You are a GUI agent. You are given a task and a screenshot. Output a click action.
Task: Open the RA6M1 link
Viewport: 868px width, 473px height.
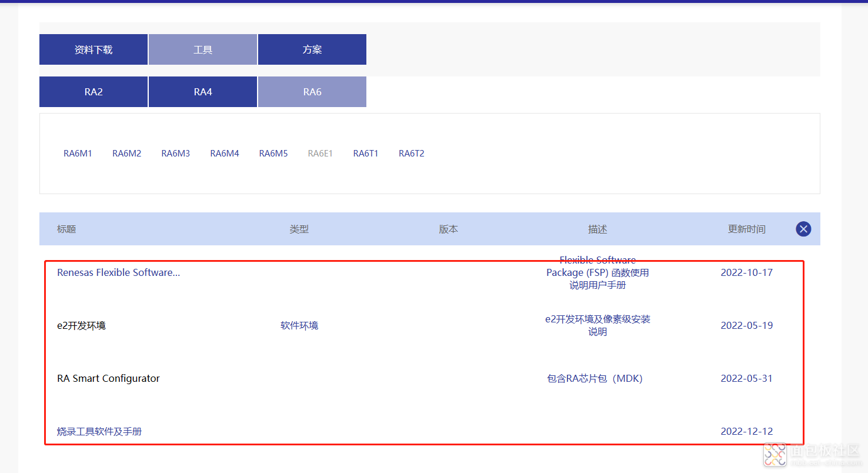pyautogui.click(x=78, y=154)
